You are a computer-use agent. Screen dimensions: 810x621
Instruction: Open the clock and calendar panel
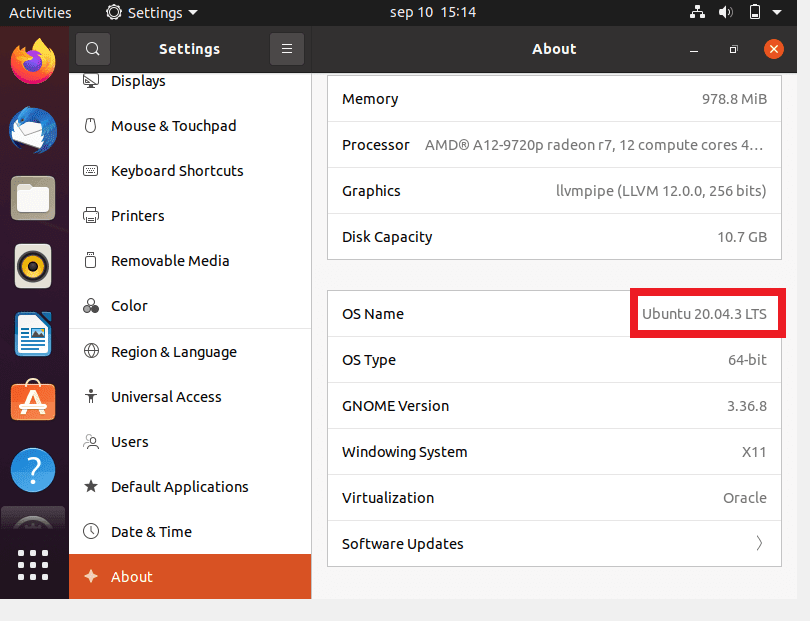433,12
